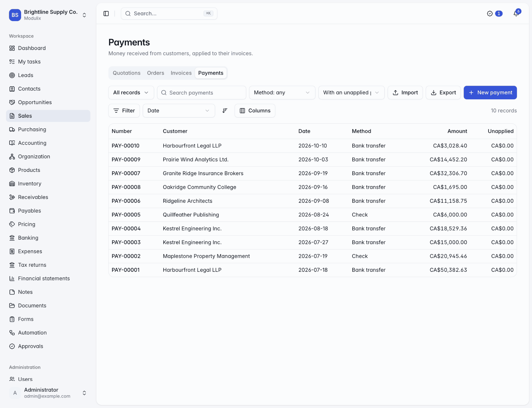Click the Accounting book icon
Image resolution: width=532 pixels, height=408 pixels.
pyautogui.click(x=12, y=143)
